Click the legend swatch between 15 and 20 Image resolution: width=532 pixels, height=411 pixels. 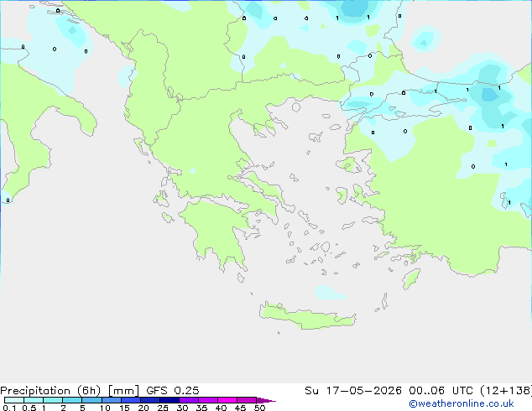[131, 400]
